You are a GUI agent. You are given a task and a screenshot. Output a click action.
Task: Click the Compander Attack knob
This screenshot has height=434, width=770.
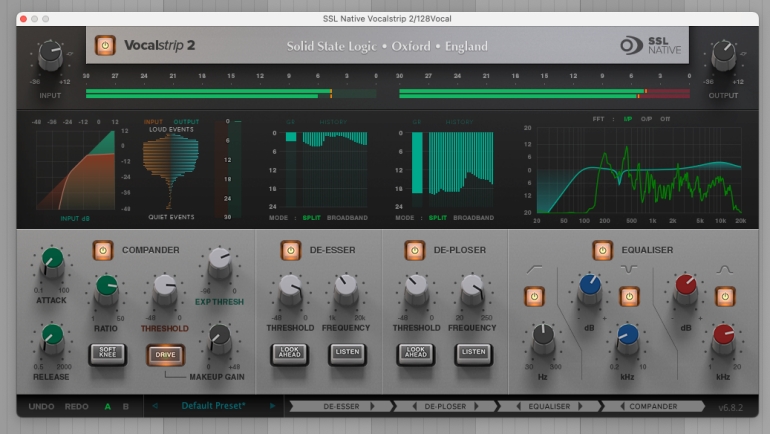52,261
